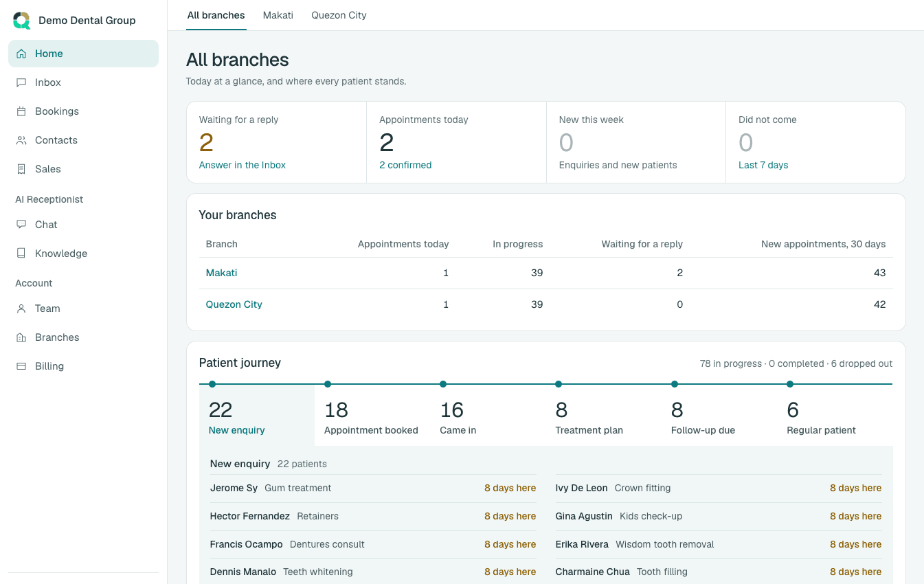
Task: Click patient Charmaine Chua
Action: (593, 572)
